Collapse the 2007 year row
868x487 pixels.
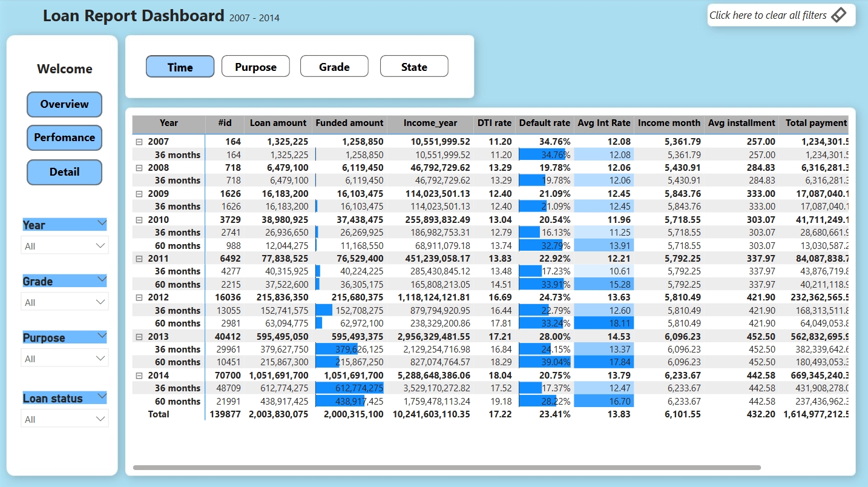[139, 142]
